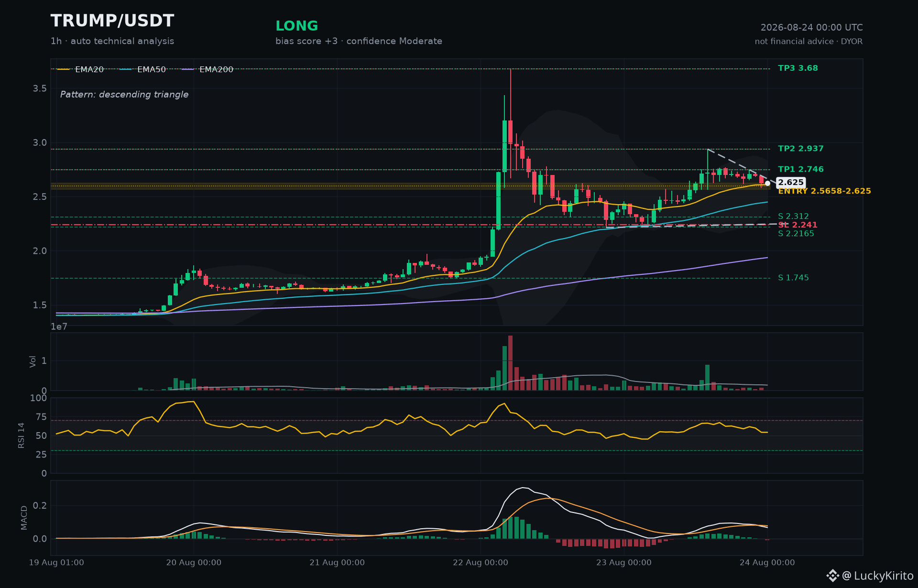Click the TP1 2.746 target label
This screenshot has height=588, width=918.
801,169
